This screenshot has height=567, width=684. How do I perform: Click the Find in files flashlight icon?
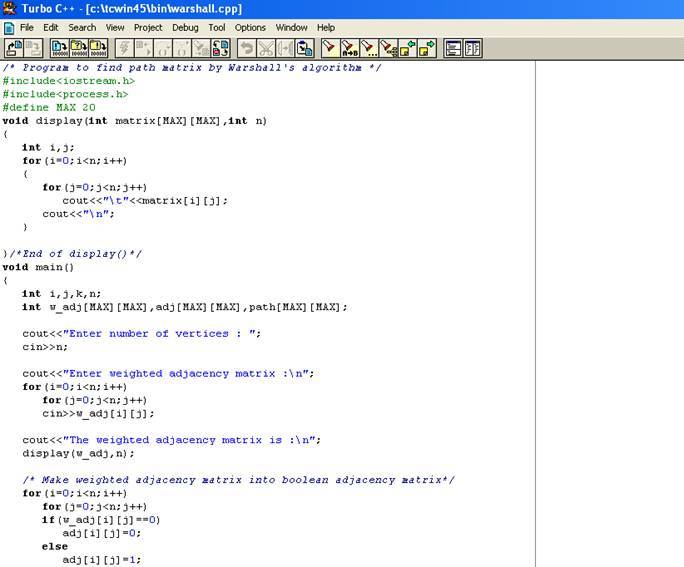(x=388, y=48)
